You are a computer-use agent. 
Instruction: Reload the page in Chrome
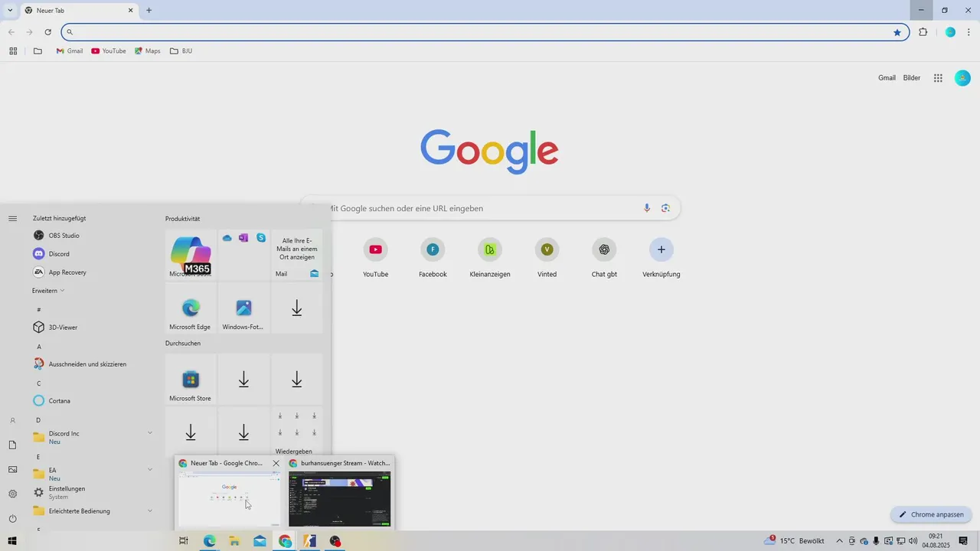pyautogui.click(x=47, y=32)
